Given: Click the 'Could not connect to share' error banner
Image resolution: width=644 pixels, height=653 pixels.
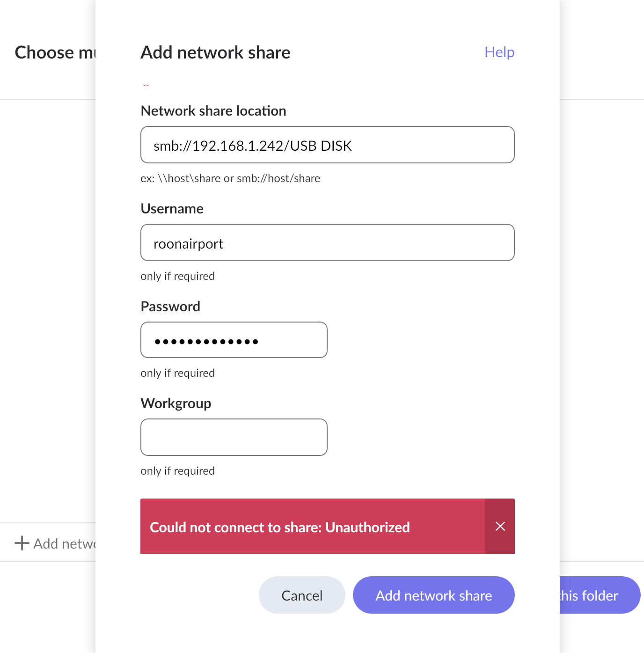Looking at the screenshot, I should 313,526.
